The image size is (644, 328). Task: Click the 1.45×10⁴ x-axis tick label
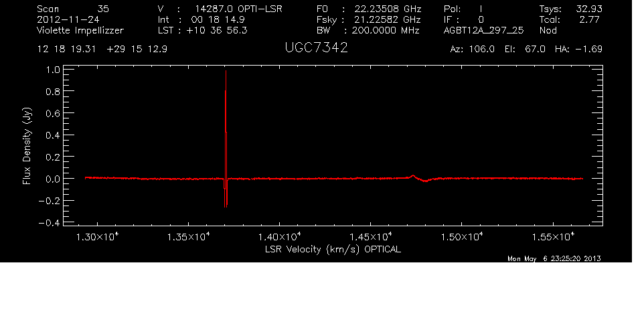[x=371, y=237]
